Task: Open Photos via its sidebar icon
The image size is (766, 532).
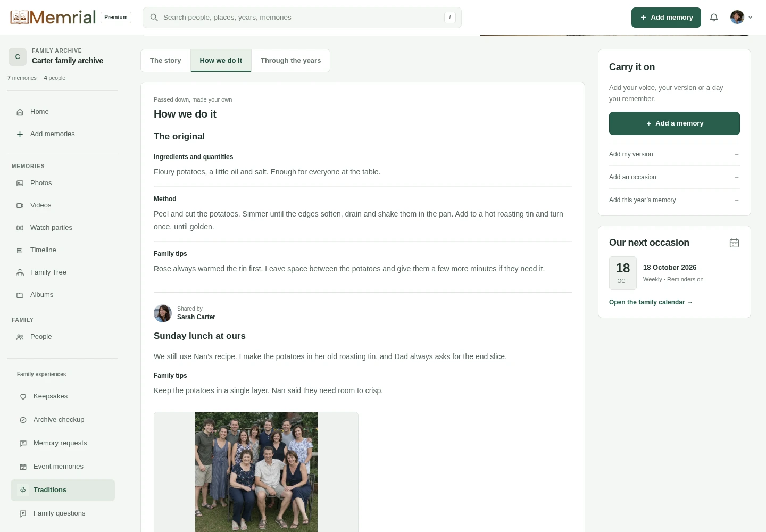Action: point(20,184)
